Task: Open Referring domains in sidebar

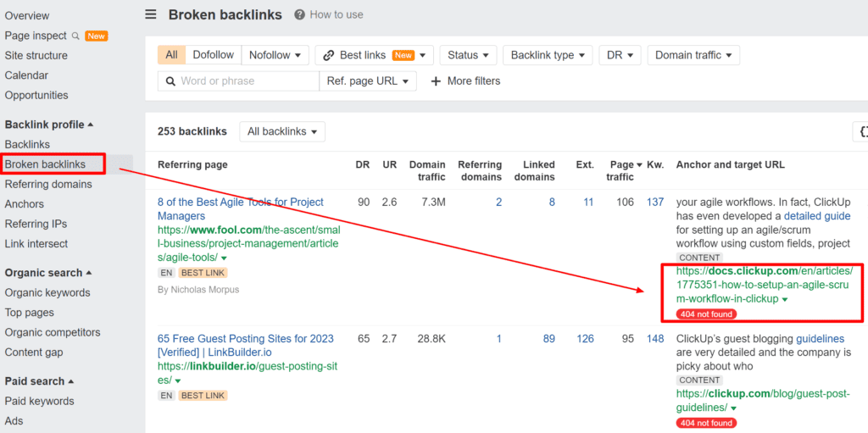Action: [48, 184]
